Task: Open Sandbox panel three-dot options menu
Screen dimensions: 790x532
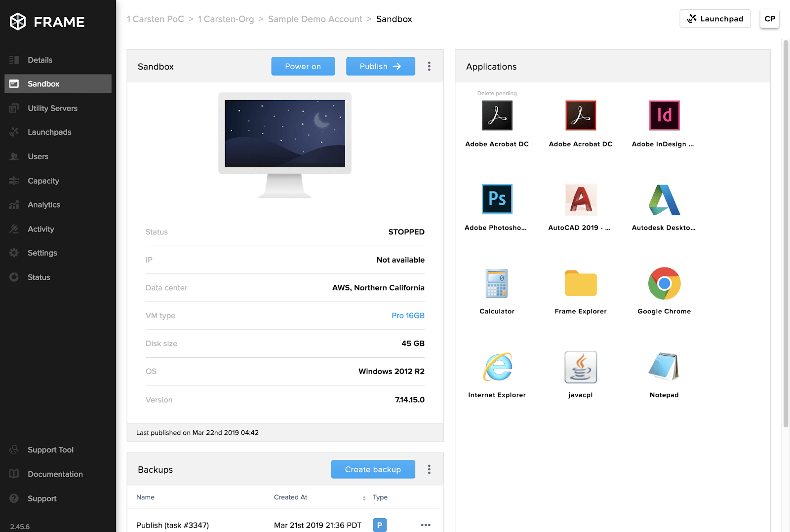Action: coord(429,67)
